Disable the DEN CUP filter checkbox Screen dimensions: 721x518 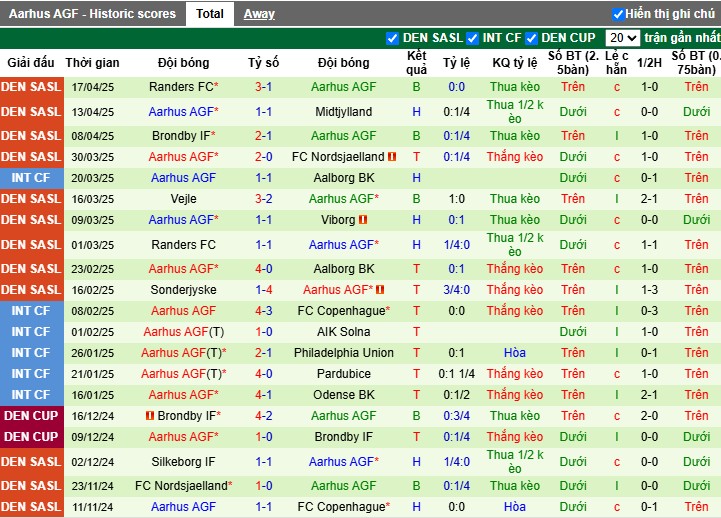tap(531, 38)
